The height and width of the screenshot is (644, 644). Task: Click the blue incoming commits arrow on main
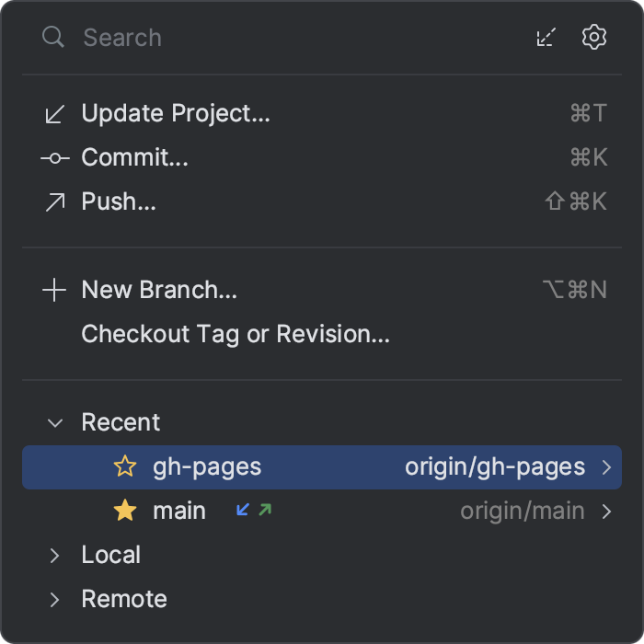pos(243,510)
